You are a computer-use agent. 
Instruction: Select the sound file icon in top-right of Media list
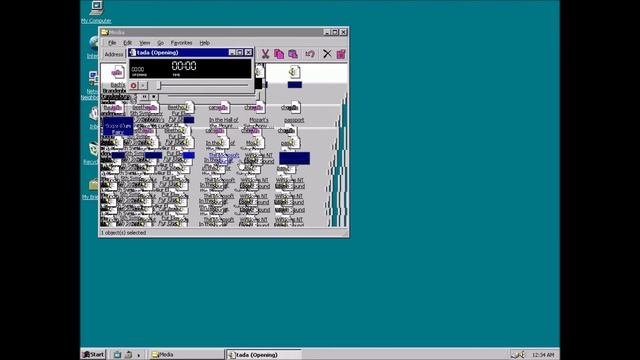click(294, 72)
